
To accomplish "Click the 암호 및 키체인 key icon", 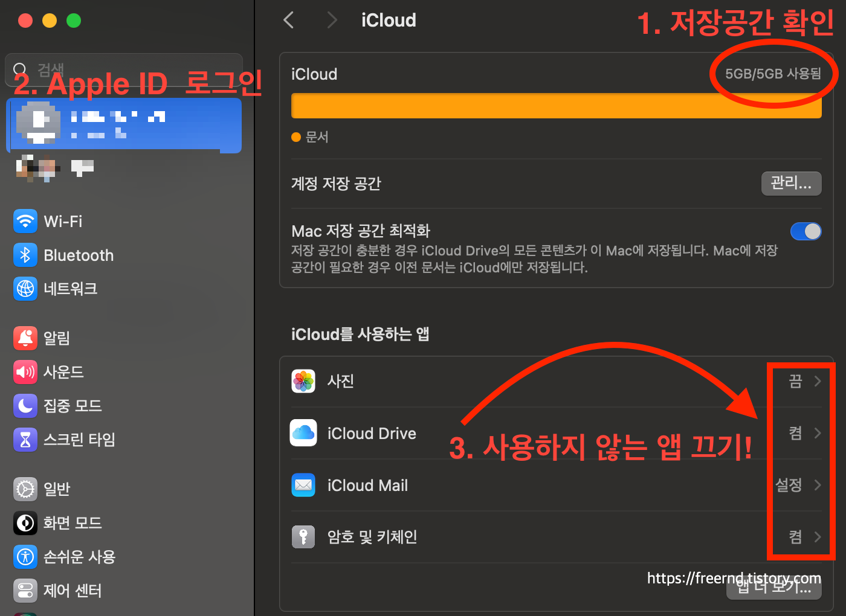I will (x=303, y=536).
